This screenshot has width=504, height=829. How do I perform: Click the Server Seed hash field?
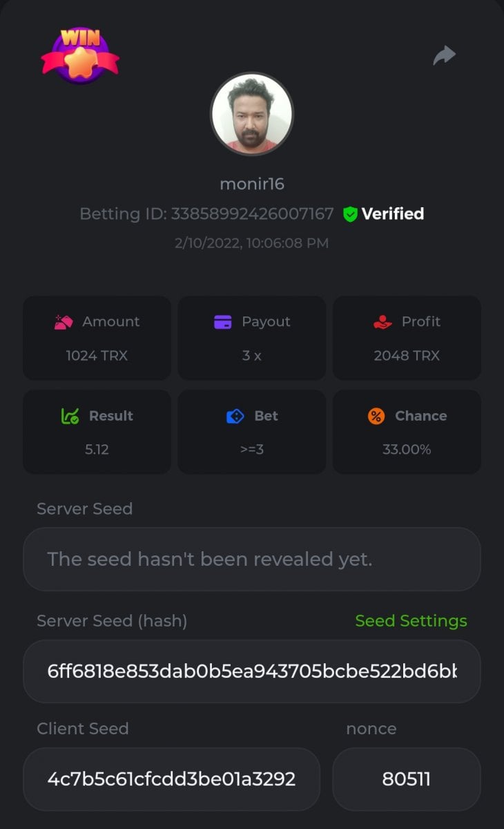click(252, 671)
